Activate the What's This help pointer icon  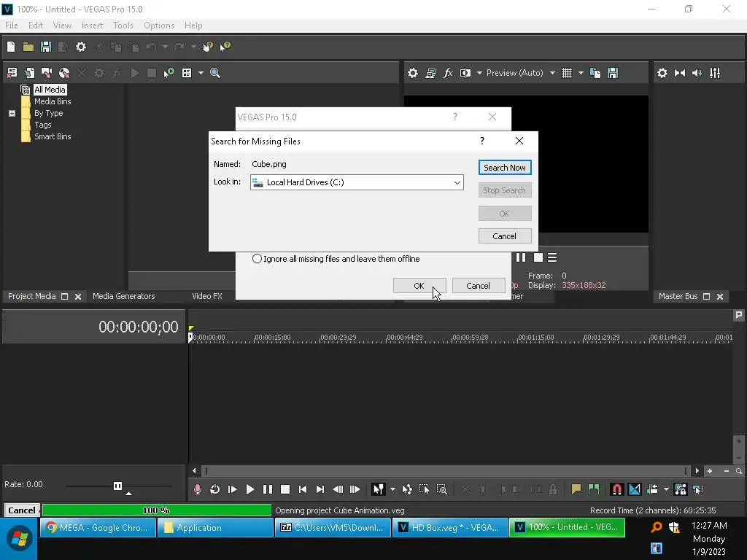pos(225,47)
